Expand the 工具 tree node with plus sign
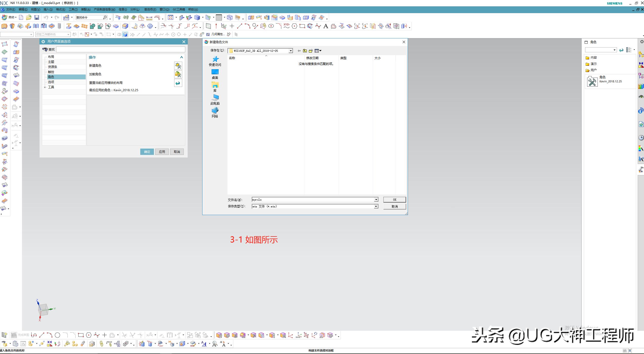644x354 pixels. tap(45, 87)
